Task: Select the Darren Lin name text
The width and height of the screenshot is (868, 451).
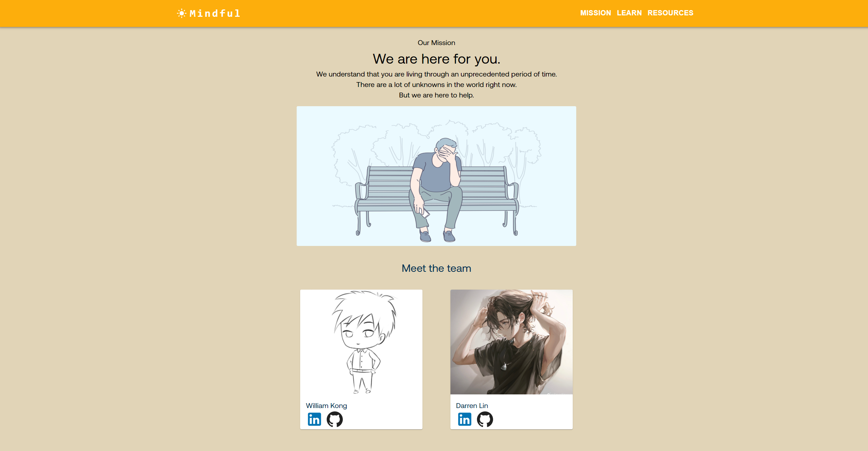Action: [472, 406]
